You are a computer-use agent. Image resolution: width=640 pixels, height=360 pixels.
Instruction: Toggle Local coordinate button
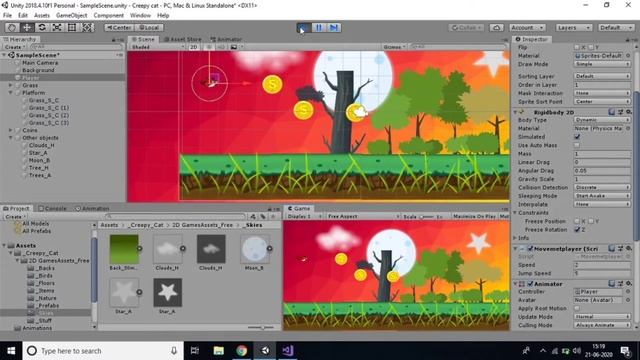(x=149, y=27)
